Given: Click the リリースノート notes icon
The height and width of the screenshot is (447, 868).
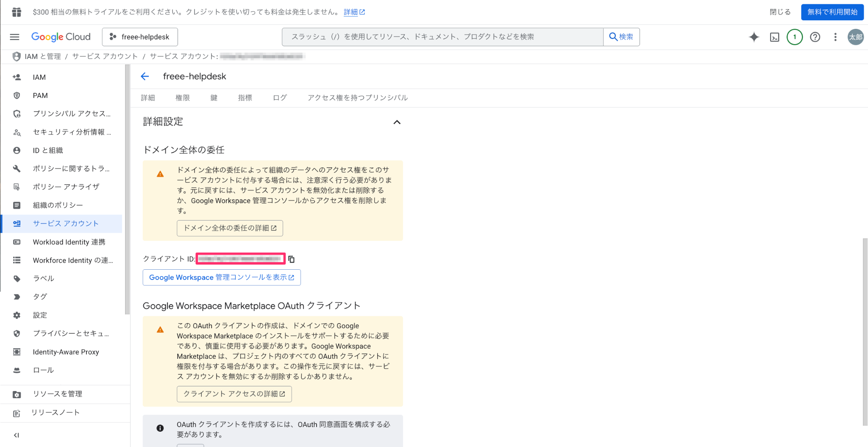Looking at the screenshot, I should 17,413.
